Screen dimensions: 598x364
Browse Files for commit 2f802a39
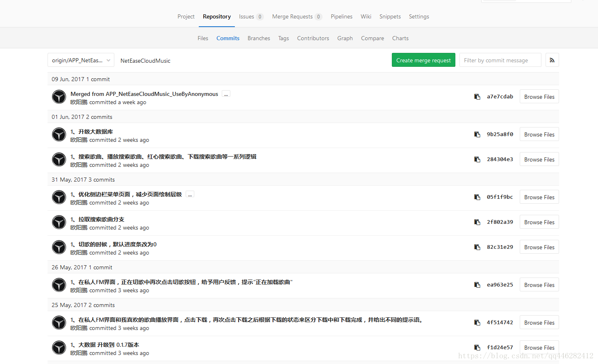(x=539, y=222)
